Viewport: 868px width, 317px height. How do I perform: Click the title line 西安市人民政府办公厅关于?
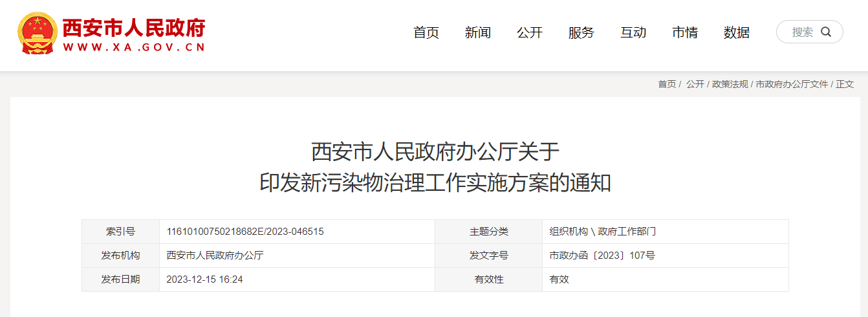pyautogui.click(x=435, y=152)
